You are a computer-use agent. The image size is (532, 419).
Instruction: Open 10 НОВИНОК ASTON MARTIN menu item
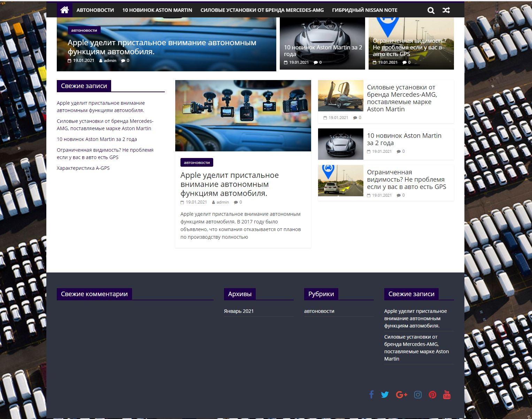click(157, 10)
